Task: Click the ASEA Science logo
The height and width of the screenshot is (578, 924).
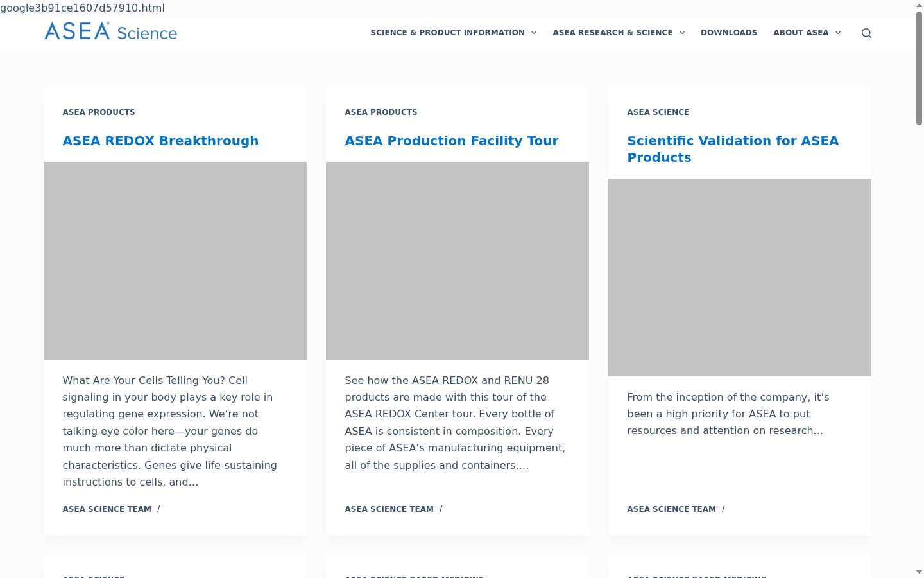Action: point(110,31)
